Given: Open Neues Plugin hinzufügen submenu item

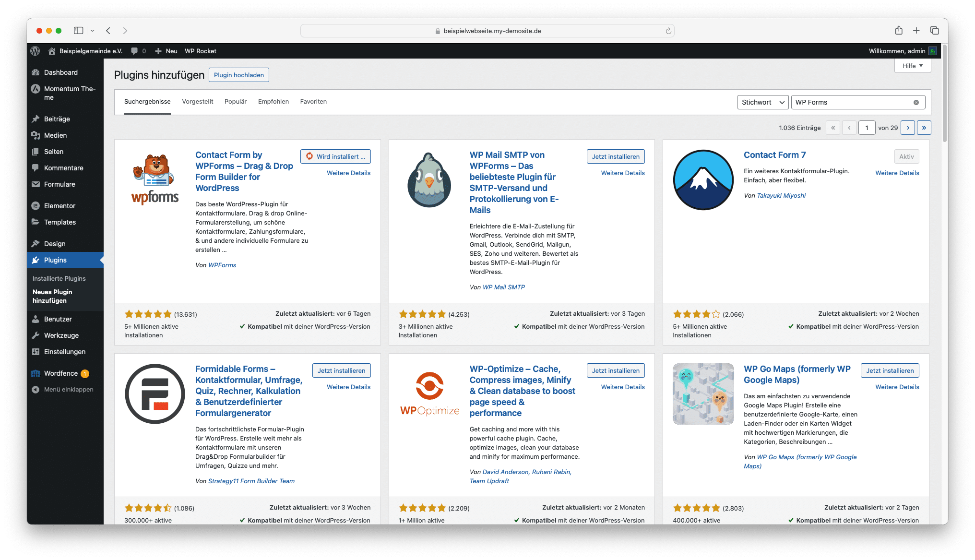Looking at the screenshot, I should [52, 296].
